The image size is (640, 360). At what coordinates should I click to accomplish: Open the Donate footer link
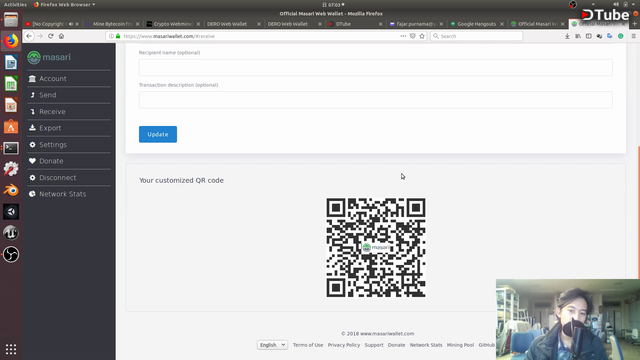pos(396,345)
